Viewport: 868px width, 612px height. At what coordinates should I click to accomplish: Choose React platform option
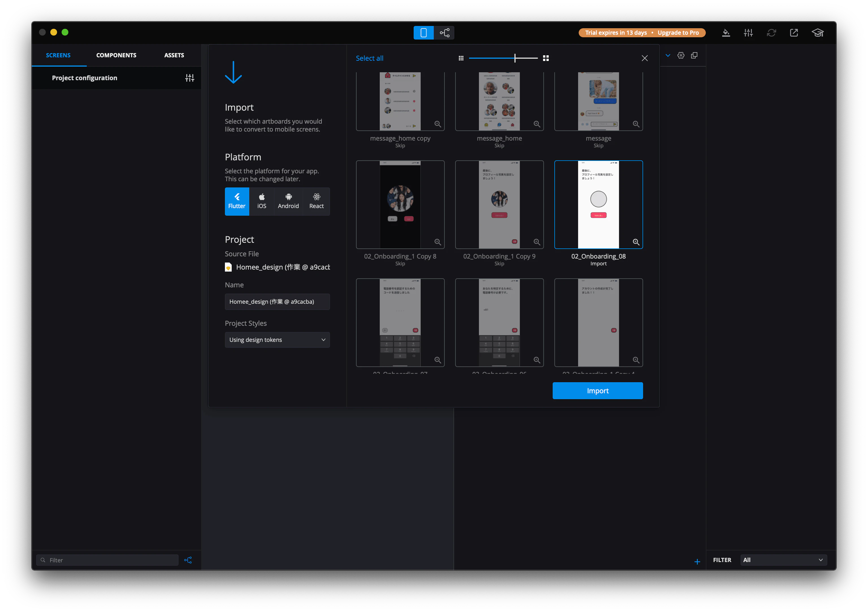tap(316, 201)
